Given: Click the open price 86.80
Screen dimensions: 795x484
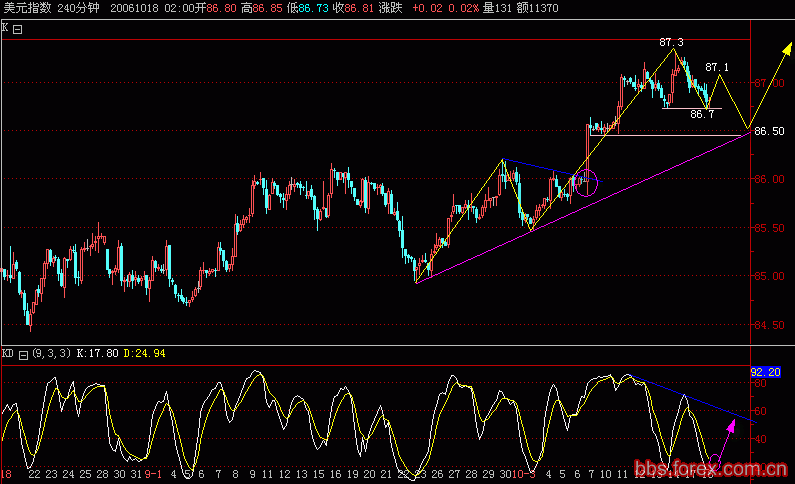Looking at the screenshot, I should pyautogui.click(x=221, y=8).
